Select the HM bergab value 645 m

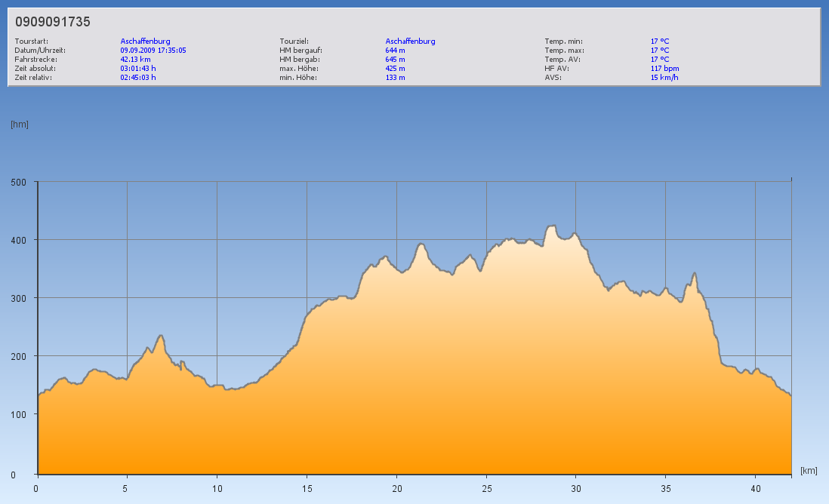pos(395,60)
